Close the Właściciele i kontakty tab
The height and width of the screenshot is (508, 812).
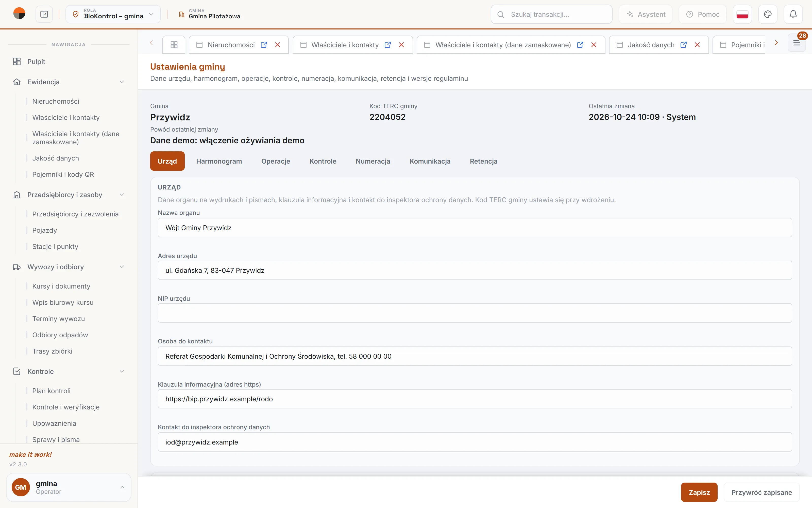point(401,45)
